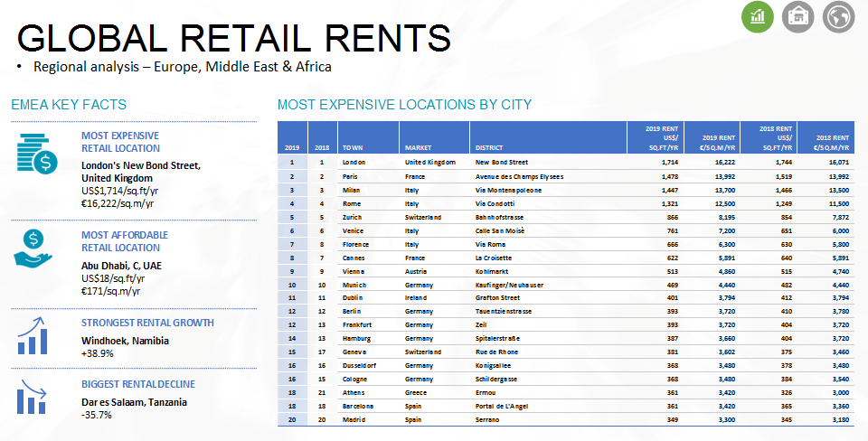This screenshot has width=868, height=441.
Task: Click the gray storefront sign icon
Action: tap(798, 17)
